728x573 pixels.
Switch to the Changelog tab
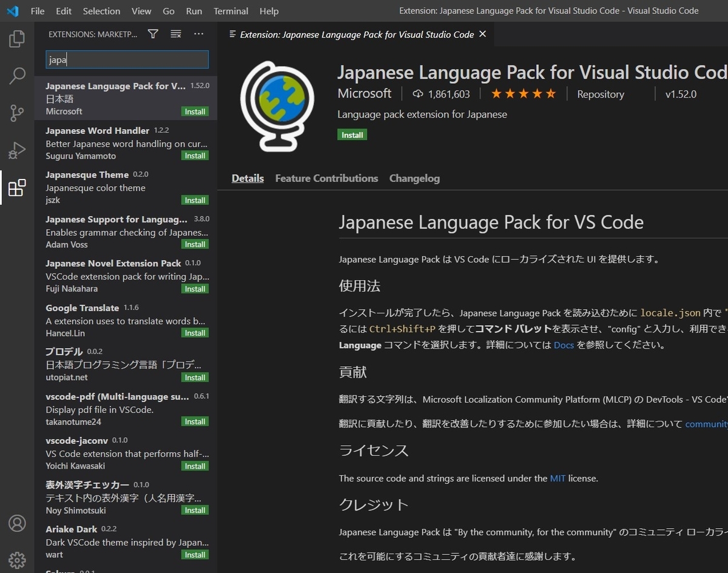tap(414, 178)
